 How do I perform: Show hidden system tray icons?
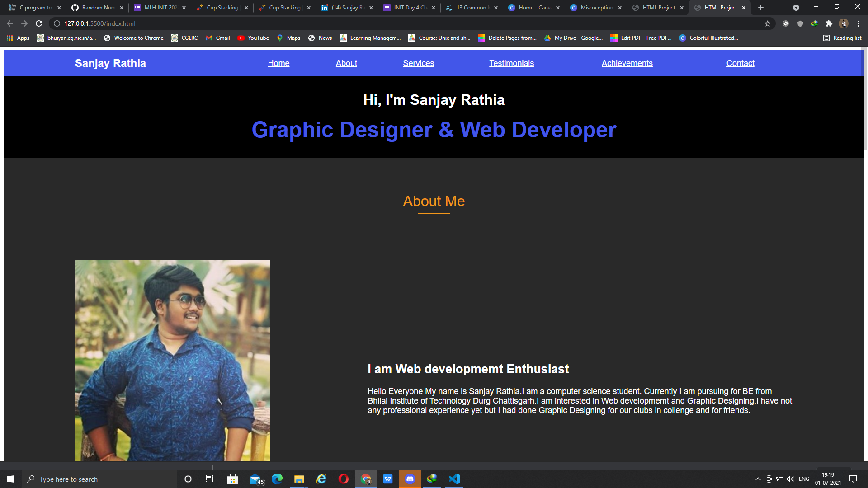(758, 479)
